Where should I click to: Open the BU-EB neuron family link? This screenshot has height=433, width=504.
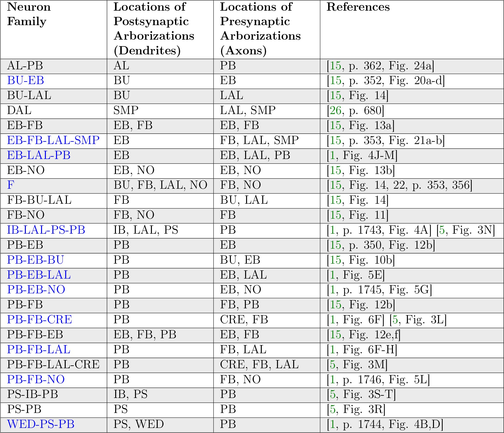[26, 80]
